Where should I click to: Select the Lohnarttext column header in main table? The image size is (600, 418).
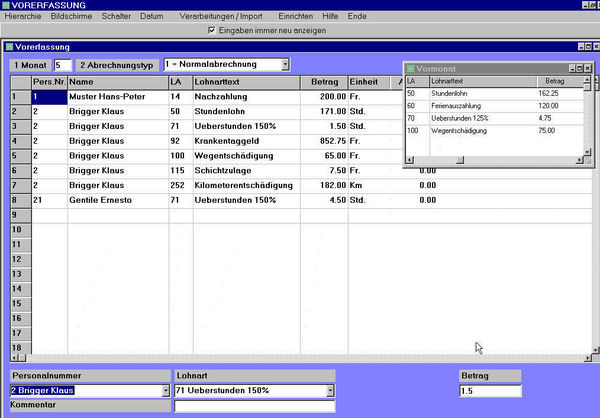pyautogui.click(x=247, y=82)
